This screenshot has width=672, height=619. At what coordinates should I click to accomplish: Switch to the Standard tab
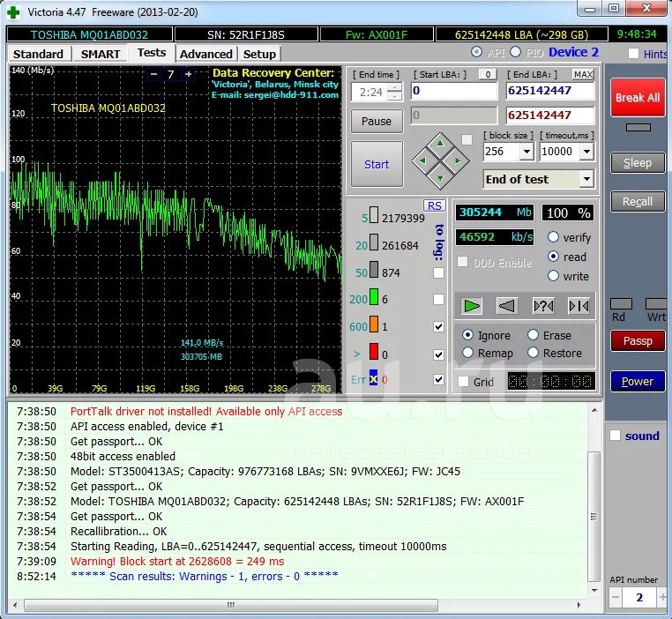38,54
